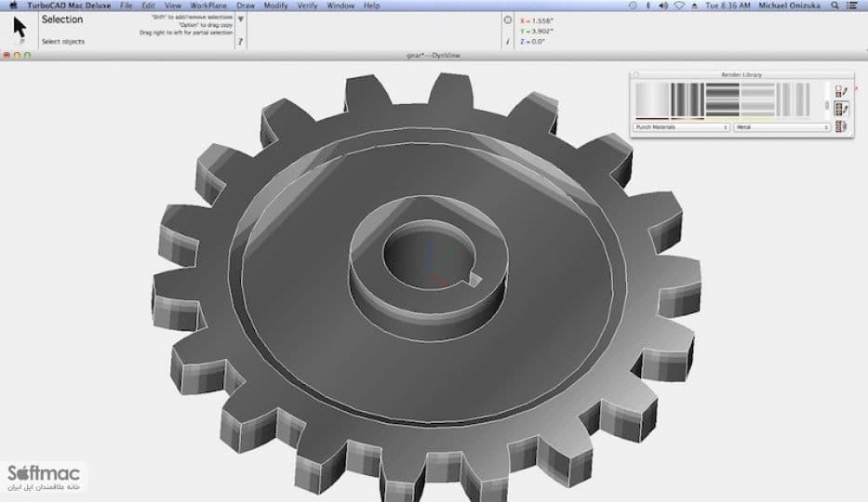Open the Help menu
The height and width of the screenshot is (502, 868).
(371, 6)
